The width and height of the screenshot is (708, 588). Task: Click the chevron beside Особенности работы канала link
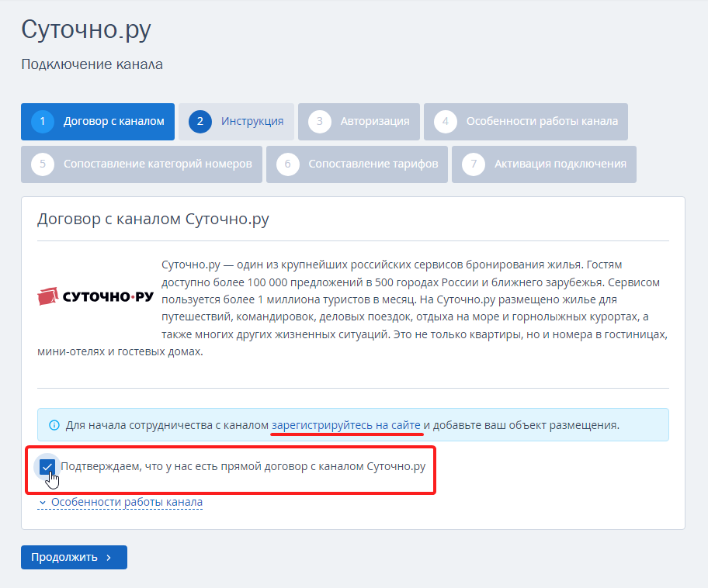click(43, 502)
